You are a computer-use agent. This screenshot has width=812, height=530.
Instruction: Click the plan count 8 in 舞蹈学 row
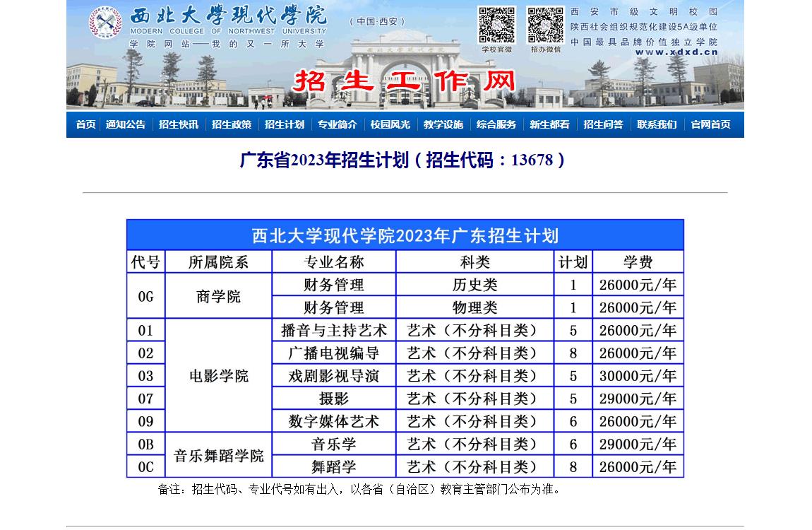[573, 467]
